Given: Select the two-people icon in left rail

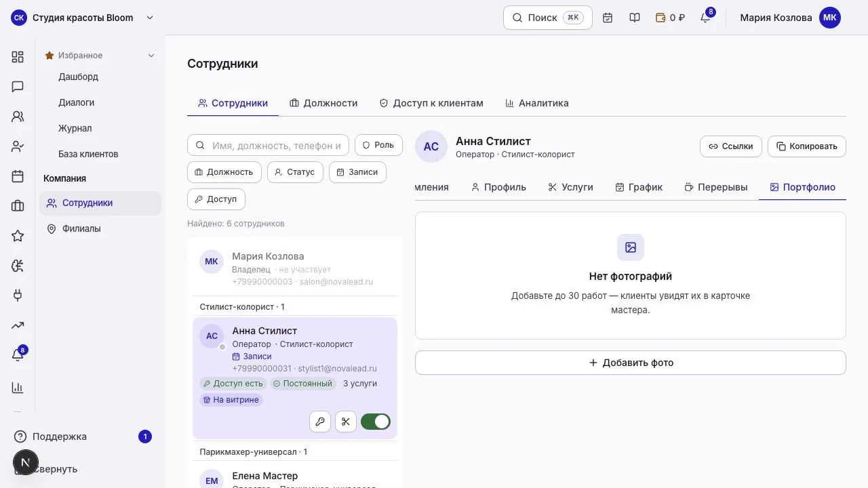Looking at the screenshot, I should pyautogui.click(x=18, y=117).
